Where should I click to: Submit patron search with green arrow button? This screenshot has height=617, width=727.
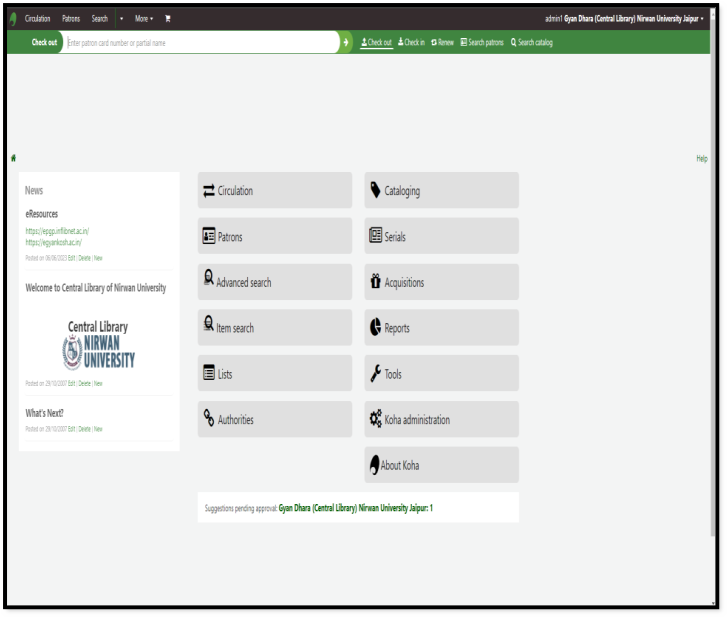pyautogui.click(x=346, y=43)
